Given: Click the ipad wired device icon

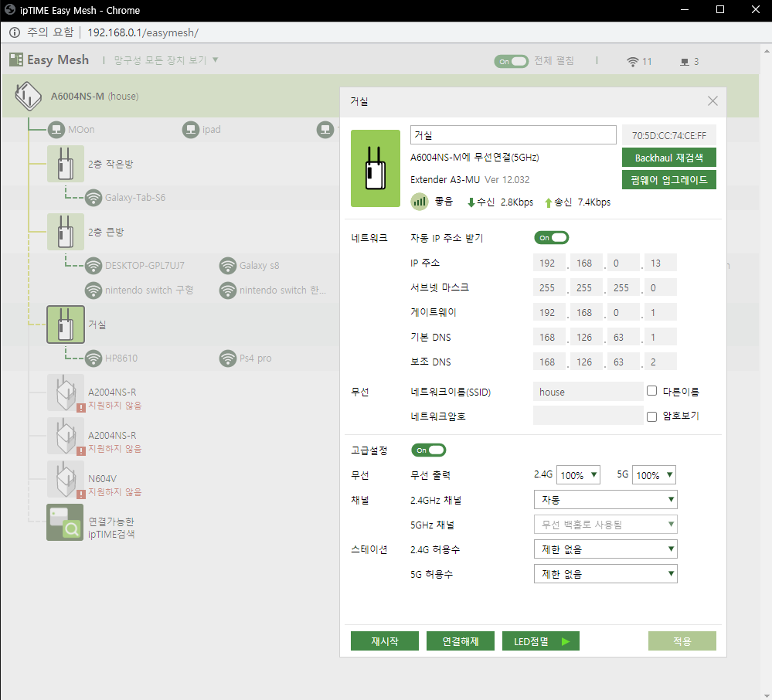Looking at the screenshot, I should click(x=191, y=130).
